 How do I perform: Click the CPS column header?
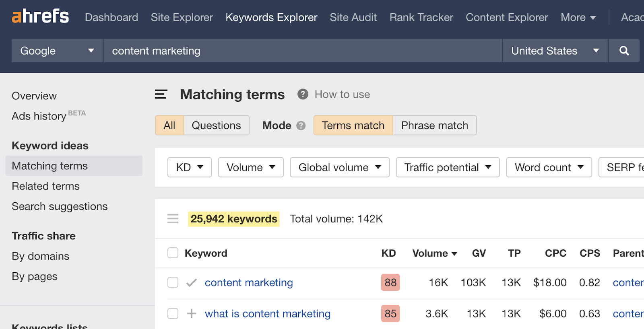[590, 253]
